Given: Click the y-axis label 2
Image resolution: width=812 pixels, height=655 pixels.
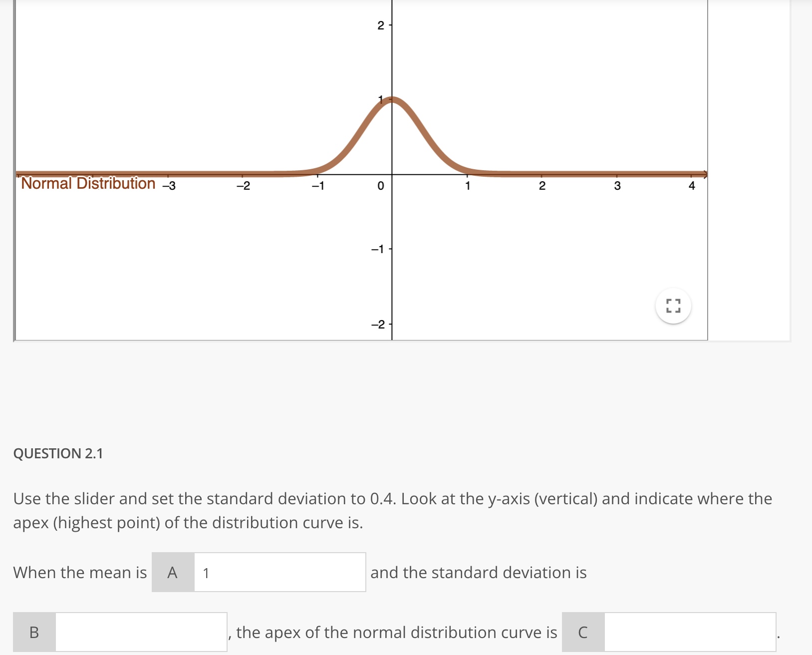Looking at the screenshot, I should pos(381,26).
